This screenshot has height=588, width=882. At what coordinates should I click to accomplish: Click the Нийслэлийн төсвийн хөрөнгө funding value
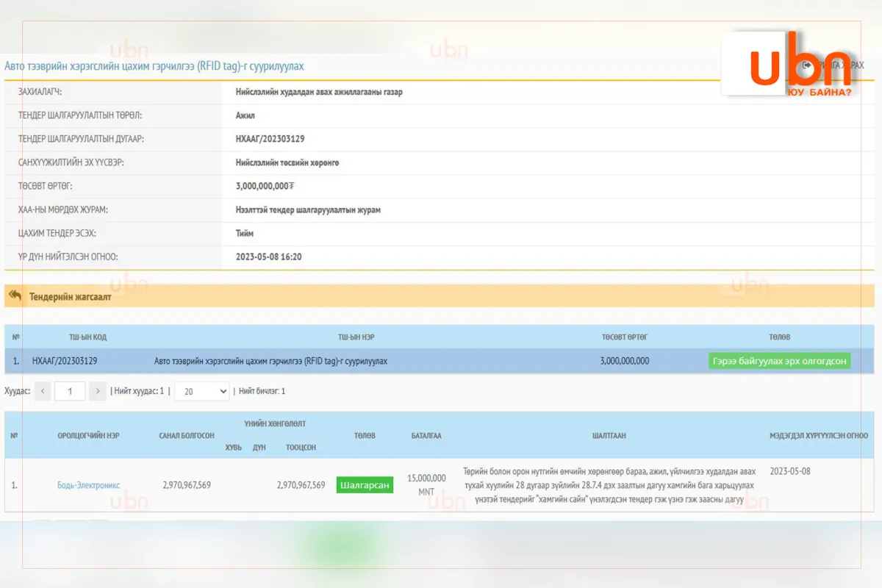(287, 162)
